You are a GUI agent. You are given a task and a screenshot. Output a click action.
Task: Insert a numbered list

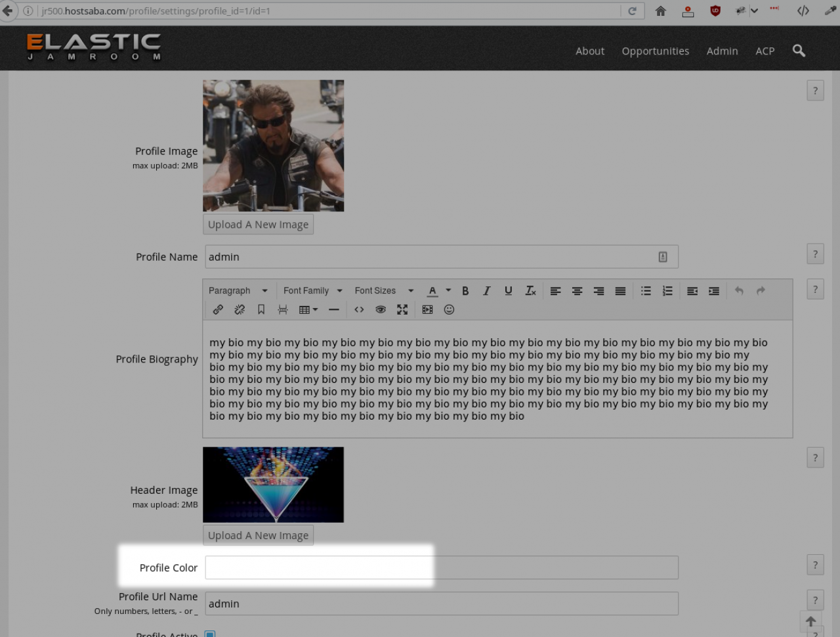[667, 291]
